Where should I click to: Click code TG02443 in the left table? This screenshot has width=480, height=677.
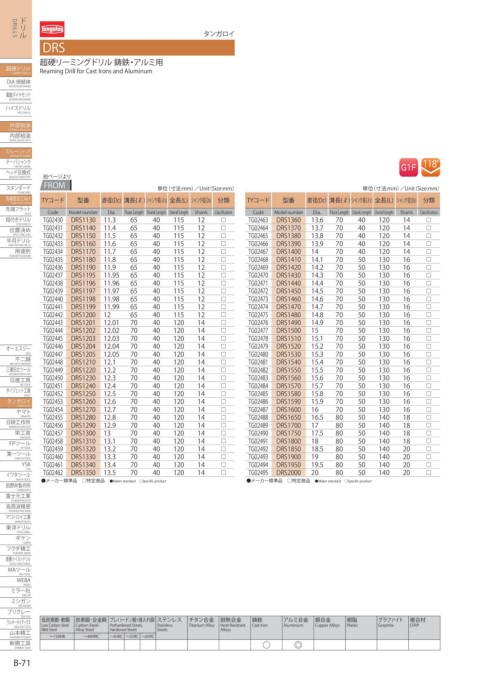[x=53, y=323]
